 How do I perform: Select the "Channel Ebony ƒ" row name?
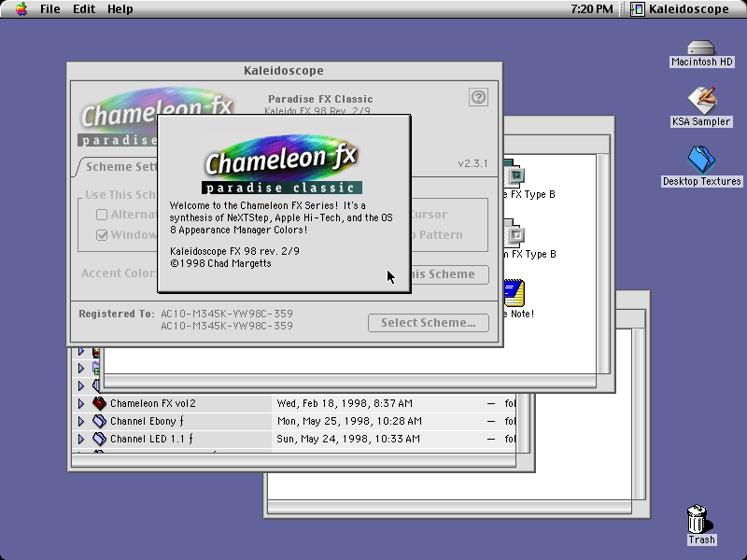(147, 421)
